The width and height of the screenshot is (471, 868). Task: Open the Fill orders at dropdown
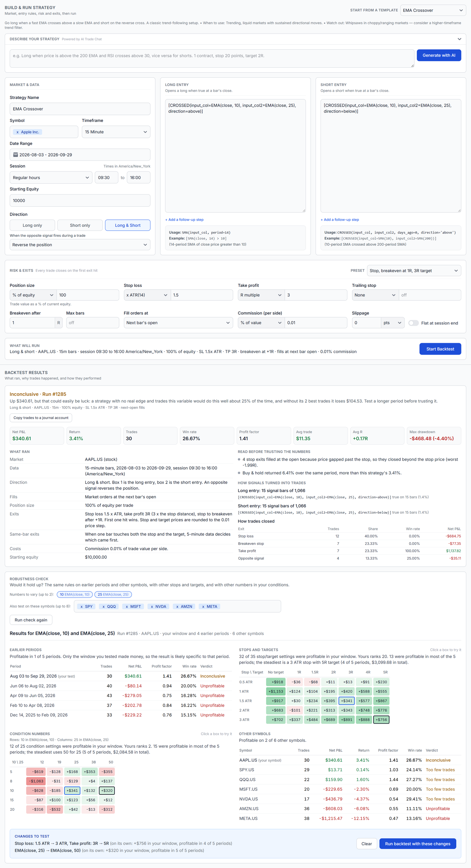click(x=178, y=323)
